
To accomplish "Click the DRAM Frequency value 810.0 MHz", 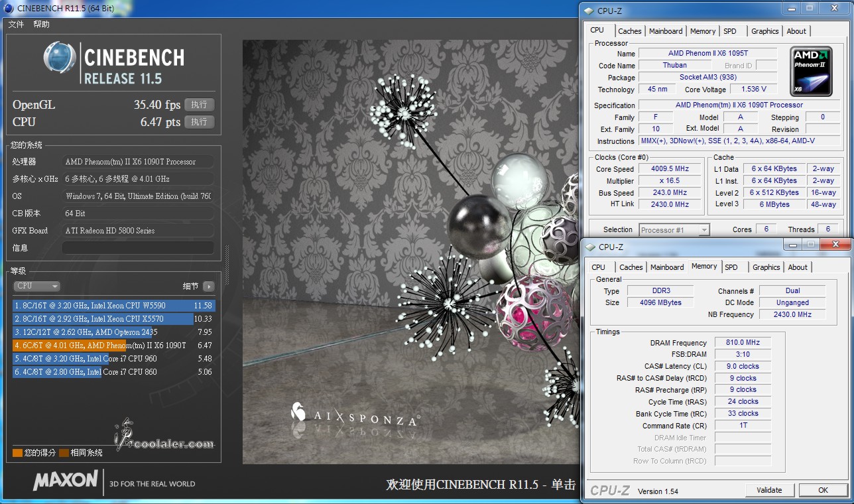I will click(x=743, y=343).
